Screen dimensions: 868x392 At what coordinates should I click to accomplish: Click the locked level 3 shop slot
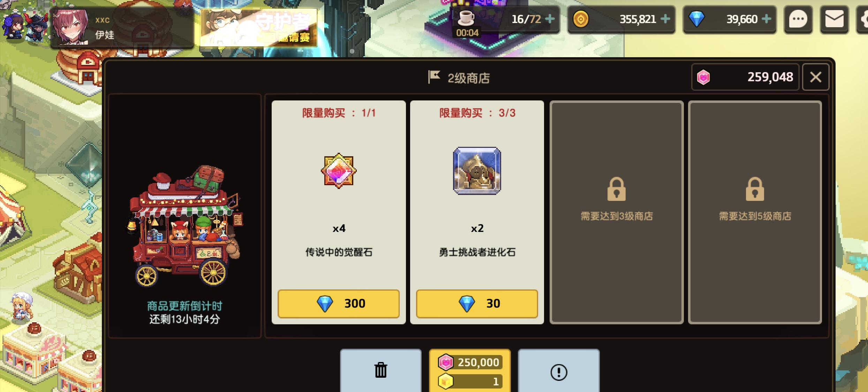[617, 212]
